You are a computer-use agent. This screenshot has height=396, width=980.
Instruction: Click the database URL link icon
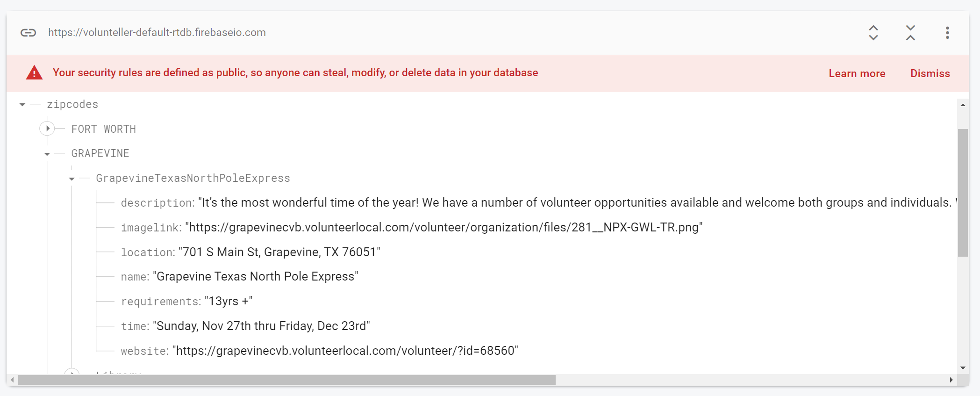(28, 33)
